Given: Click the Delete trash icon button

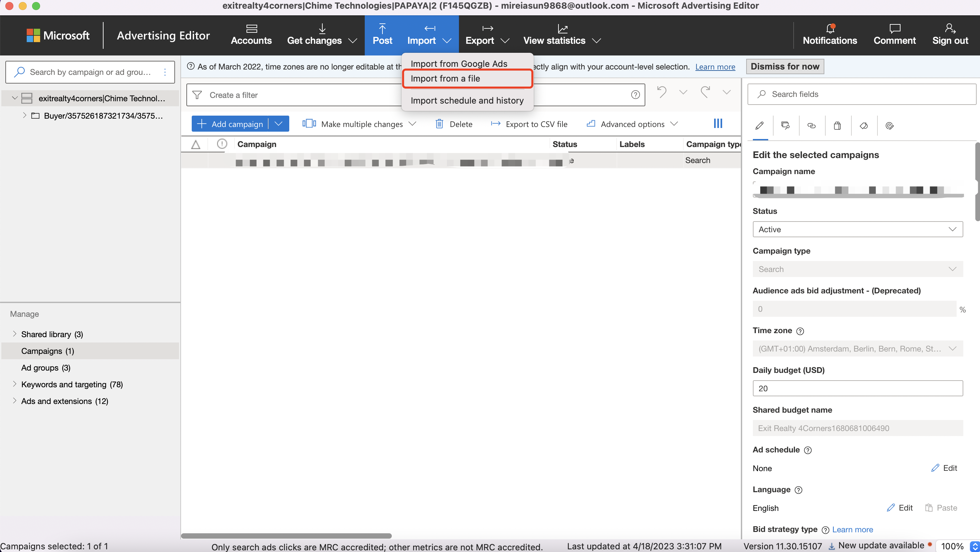Looking at the screenshot, I should 454,124.
